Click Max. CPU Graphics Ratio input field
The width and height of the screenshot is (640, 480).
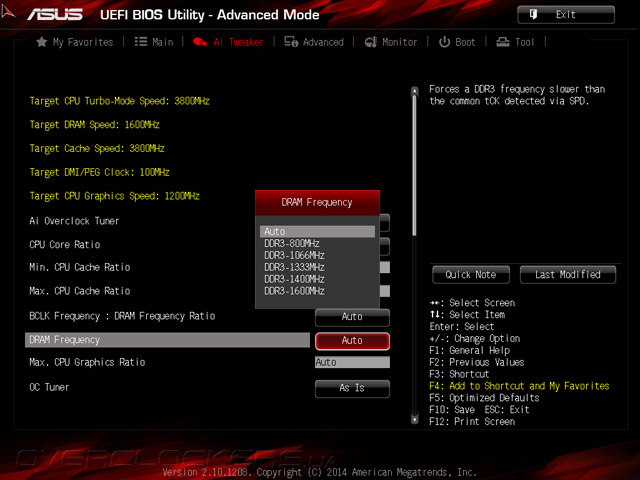[352, 362]
